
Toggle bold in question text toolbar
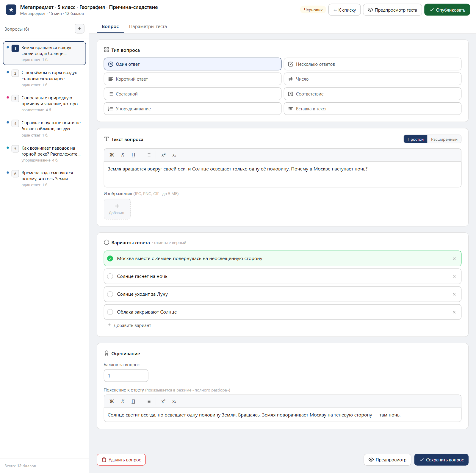coord(112,155)
